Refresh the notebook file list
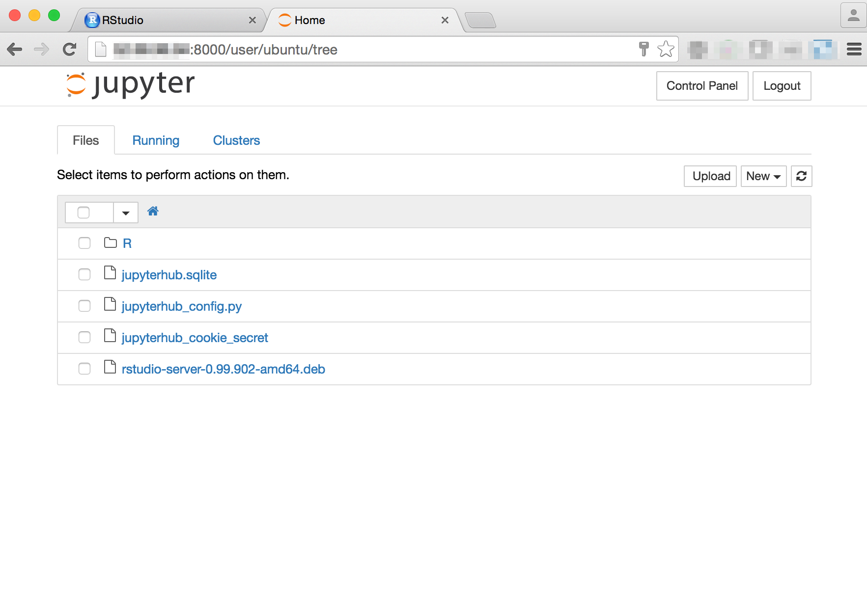 click(802, 176)
